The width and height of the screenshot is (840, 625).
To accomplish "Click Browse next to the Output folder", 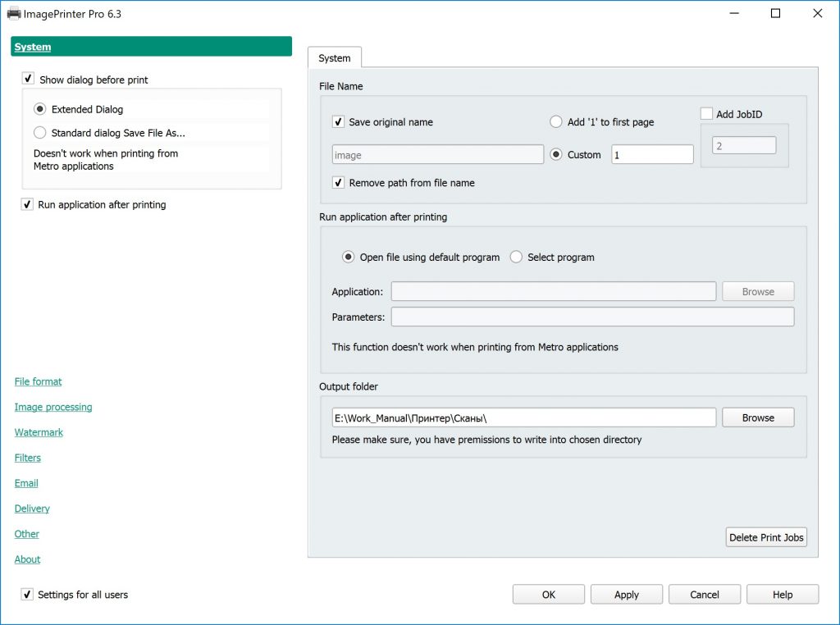I will tap(757, 417).
